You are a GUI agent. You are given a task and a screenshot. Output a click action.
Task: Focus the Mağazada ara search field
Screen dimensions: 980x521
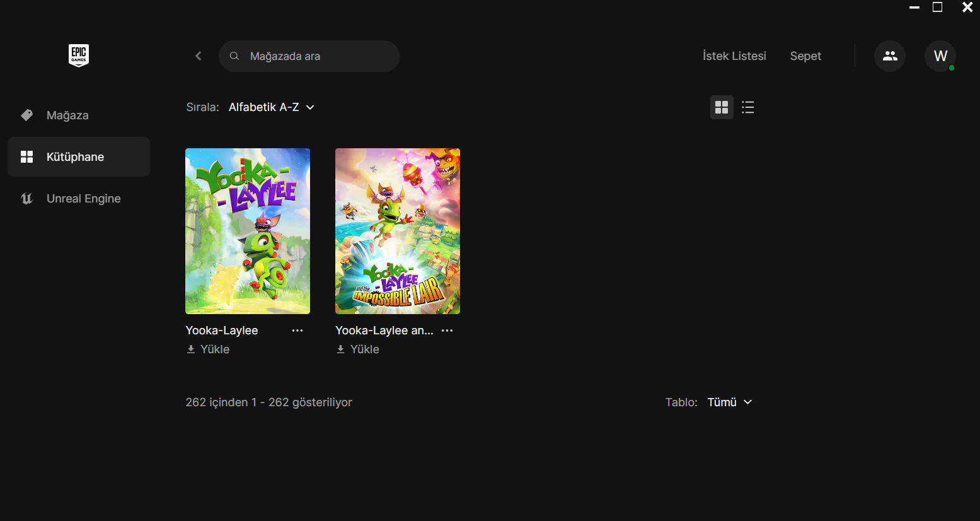tap(309, 56)
